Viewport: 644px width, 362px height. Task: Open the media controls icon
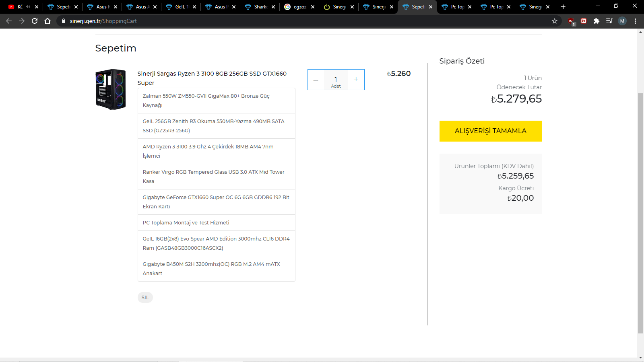tap(609, 21)
